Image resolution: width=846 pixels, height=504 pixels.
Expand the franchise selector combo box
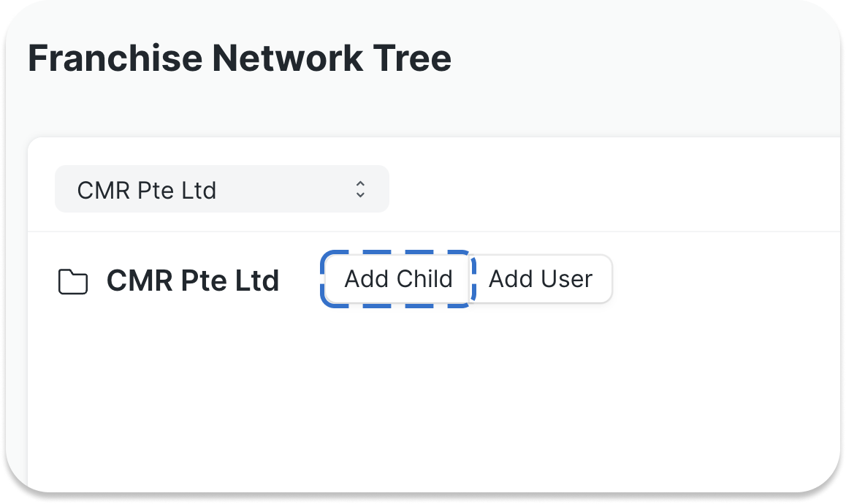pyautogui.click(x=222, y=189)
